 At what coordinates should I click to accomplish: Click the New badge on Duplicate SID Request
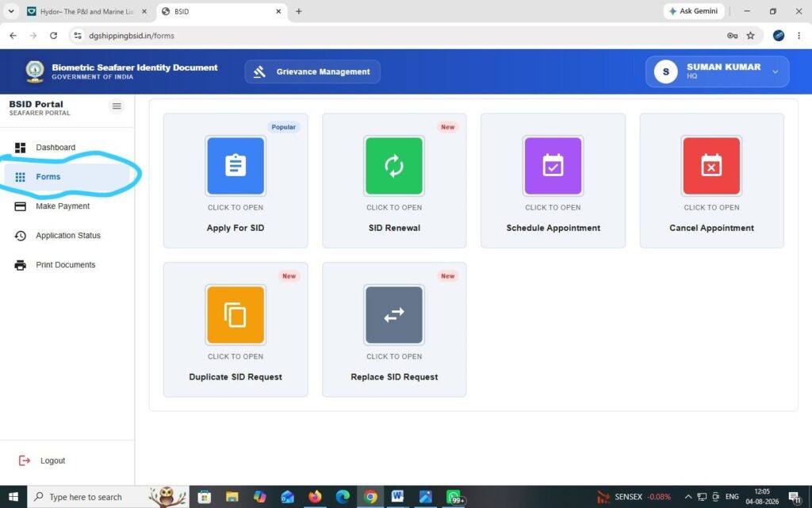(x=289, y=276)
